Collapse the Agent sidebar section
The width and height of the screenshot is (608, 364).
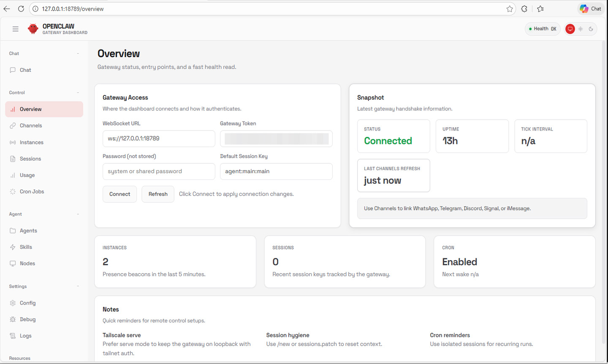click(78, 214)
